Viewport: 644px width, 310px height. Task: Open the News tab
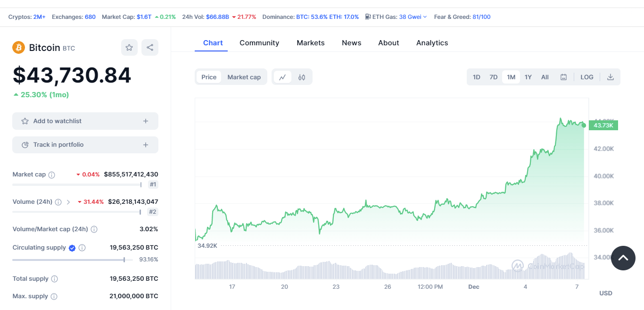click(x=352, y=43)
